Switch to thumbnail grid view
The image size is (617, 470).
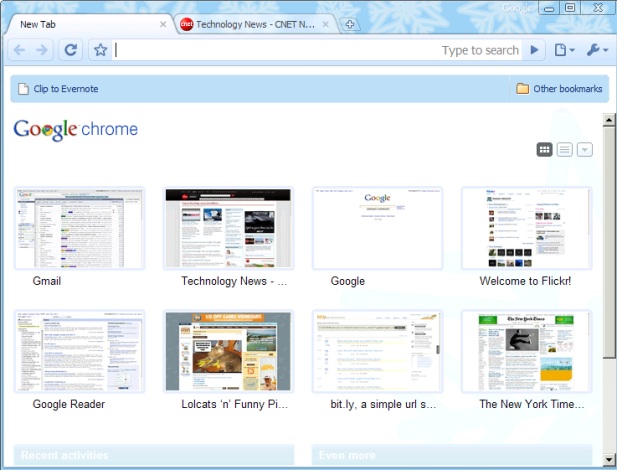[545, 150]
